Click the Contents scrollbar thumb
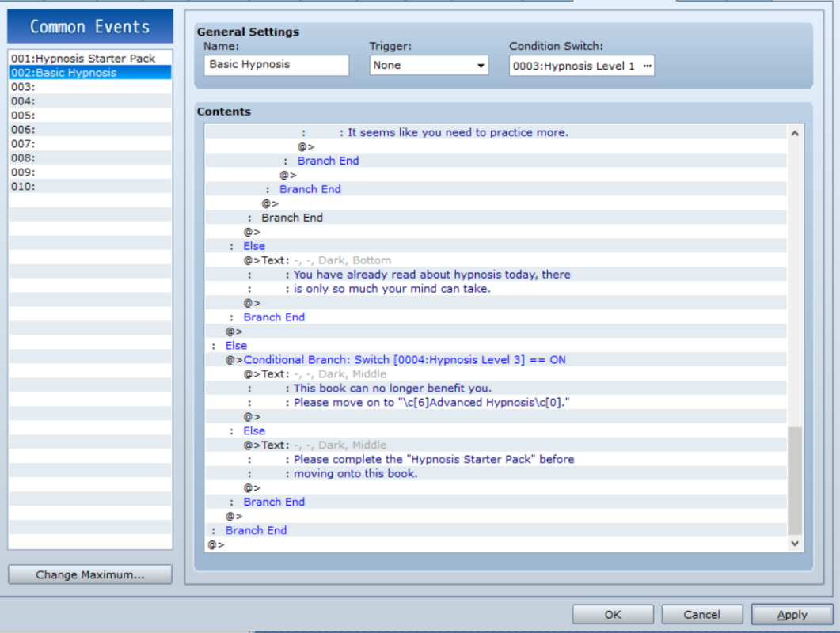 click(x=794, y=480)
